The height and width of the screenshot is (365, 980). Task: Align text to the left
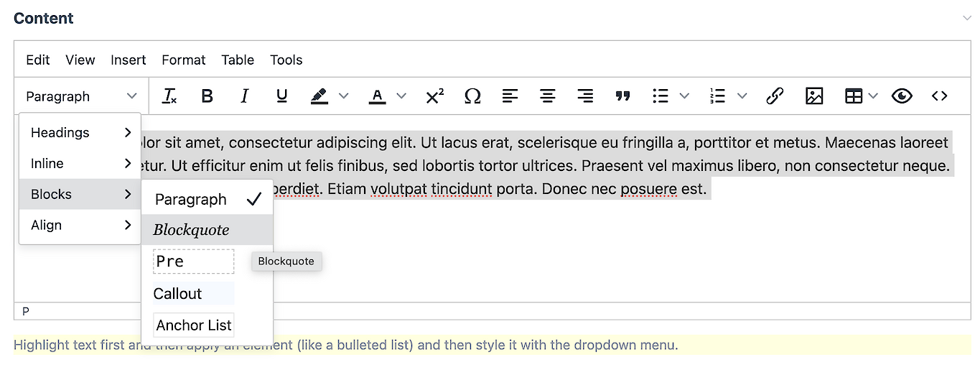[510, 96]
